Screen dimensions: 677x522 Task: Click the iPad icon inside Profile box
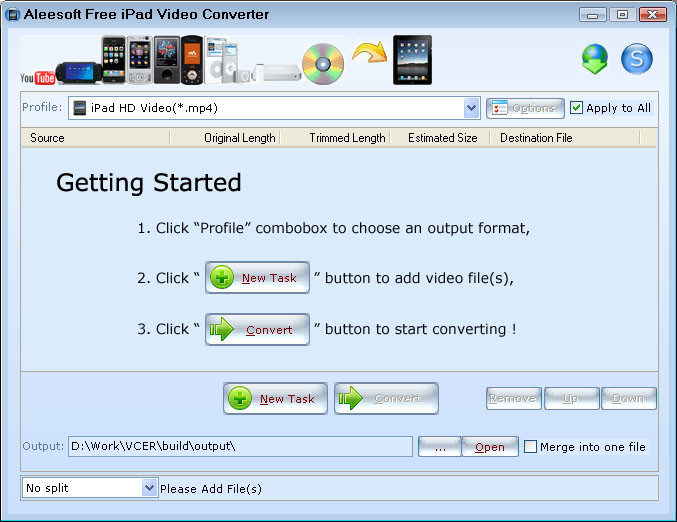pos(79,108)
